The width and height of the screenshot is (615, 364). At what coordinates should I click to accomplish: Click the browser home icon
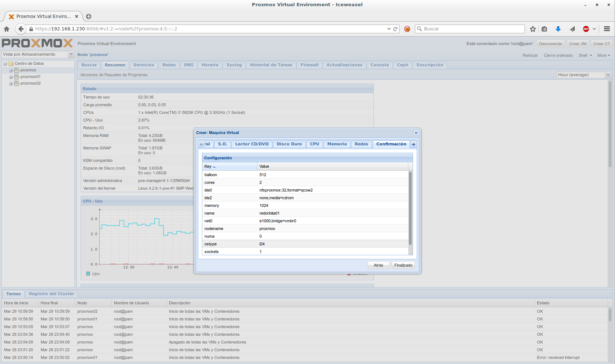(7, 29)
